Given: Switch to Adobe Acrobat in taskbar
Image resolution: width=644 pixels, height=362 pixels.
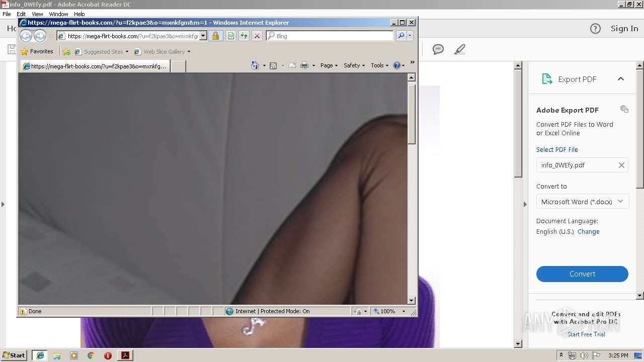Looking at the screenshot, I should 125,355.
